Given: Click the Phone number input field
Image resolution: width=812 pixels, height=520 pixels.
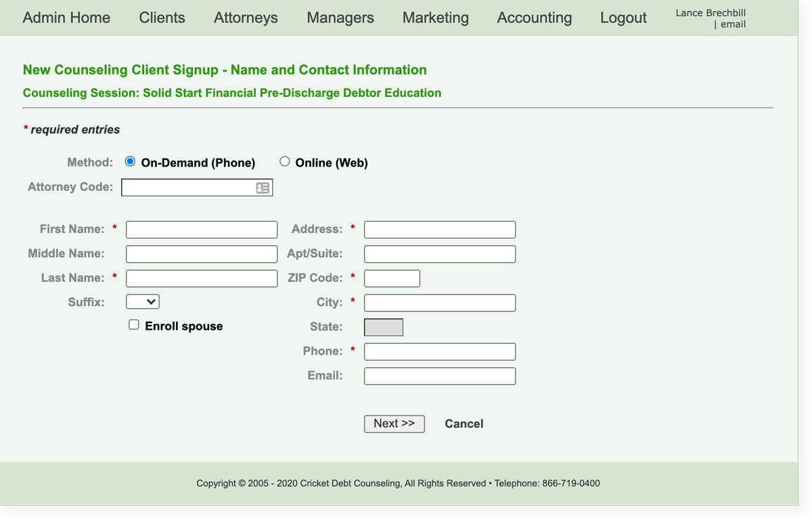Looking at the screenshot, I should [440, 351].
